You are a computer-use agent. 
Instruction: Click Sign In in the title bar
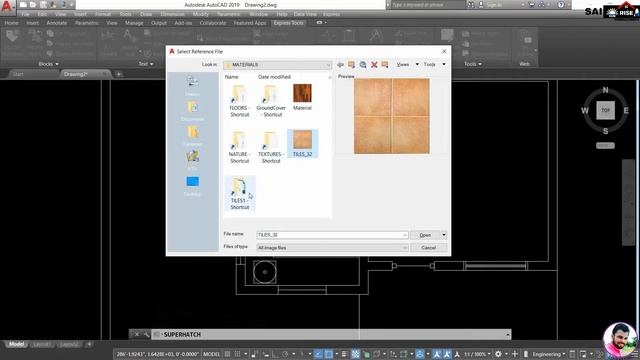point(494,5)
